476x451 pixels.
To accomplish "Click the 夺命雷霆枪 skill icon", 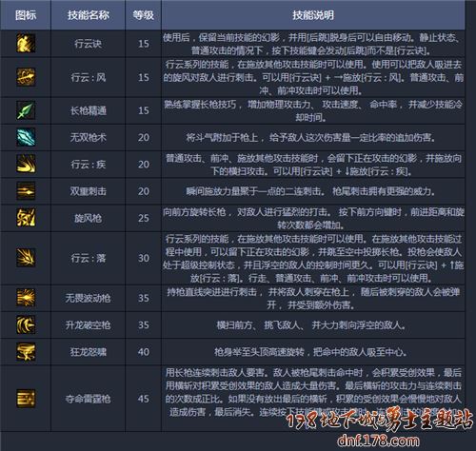I will click(x=26, y=399).
